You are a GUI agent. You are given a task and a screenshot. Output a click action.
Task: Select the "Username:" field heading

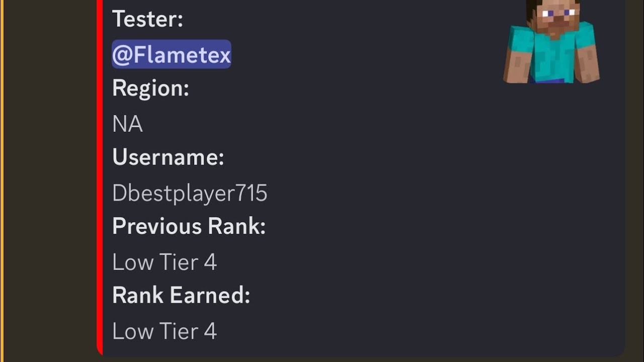pyautogui.click(x=168, y=157)
